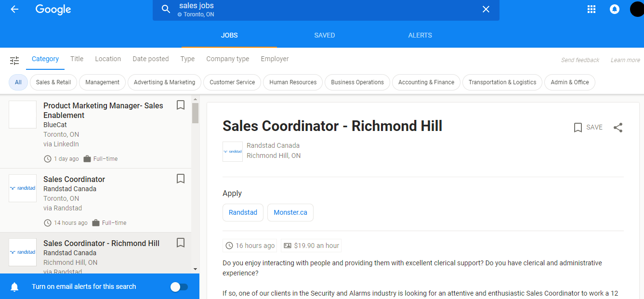Click the 14 hours ago posting time
Screen dimensions: 644x299
click(x=66, y=223)
